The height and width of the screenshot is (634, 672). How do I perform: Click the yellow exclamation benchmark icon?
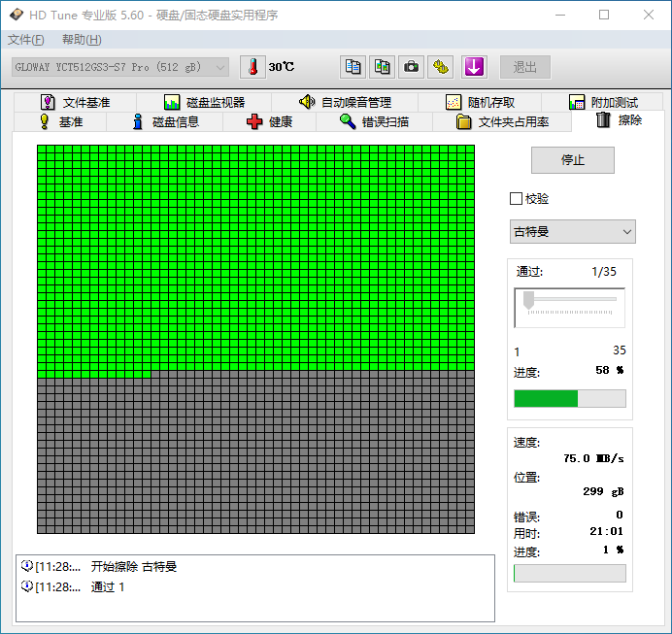point(44,121)
